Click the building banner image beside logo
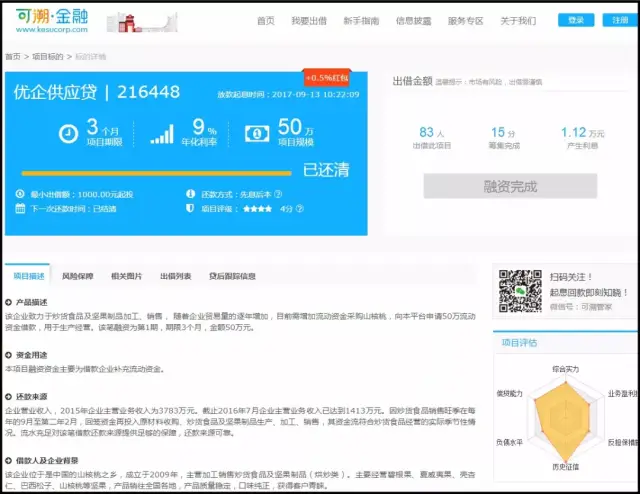This screenshot has width=640, height=494. pos(142,22)
